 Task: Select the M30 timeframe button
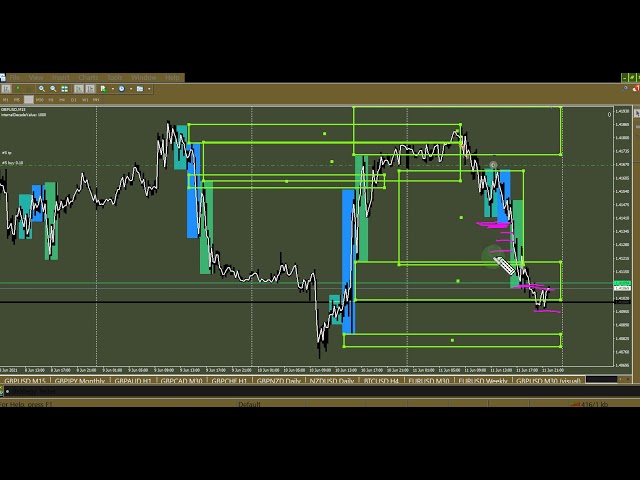click(x=39, y=100)
